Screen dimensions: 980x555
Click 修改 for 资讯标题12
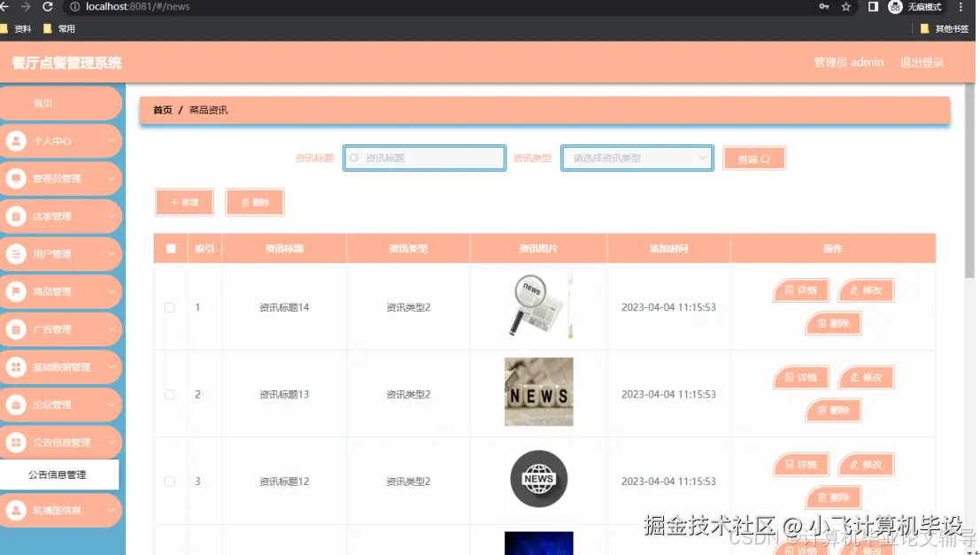point(867,465)
